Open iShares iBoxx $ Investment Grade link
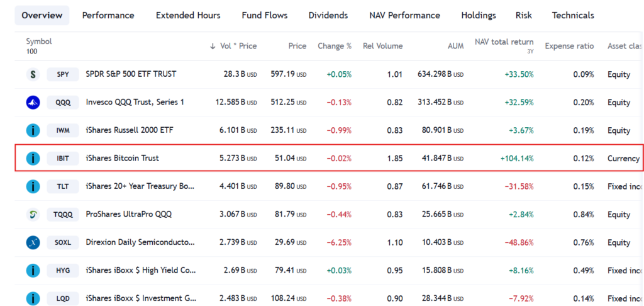 [141, 298]
